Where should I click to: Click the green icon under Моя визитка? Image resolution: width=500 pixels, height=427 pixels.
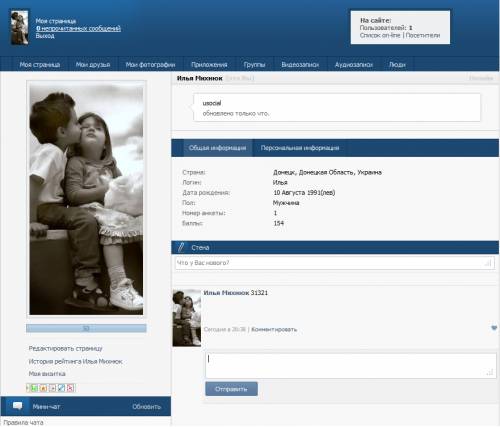pos(34,388)
